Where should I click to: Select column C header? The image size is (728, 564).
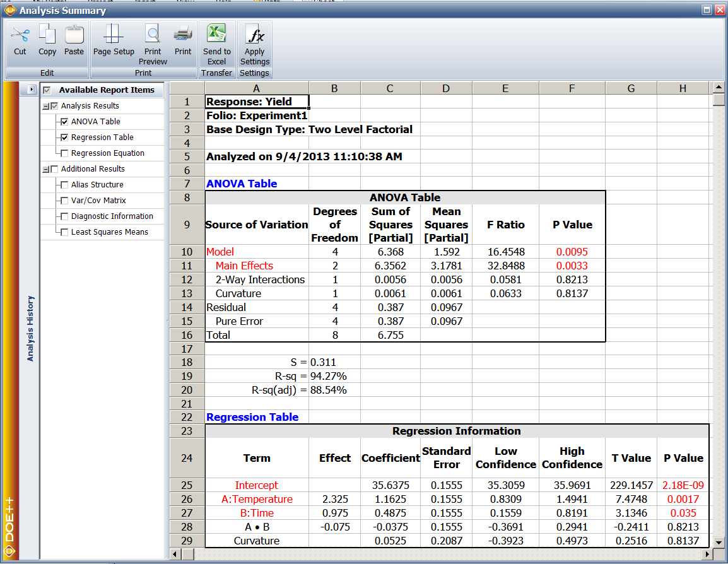(390, 88)
